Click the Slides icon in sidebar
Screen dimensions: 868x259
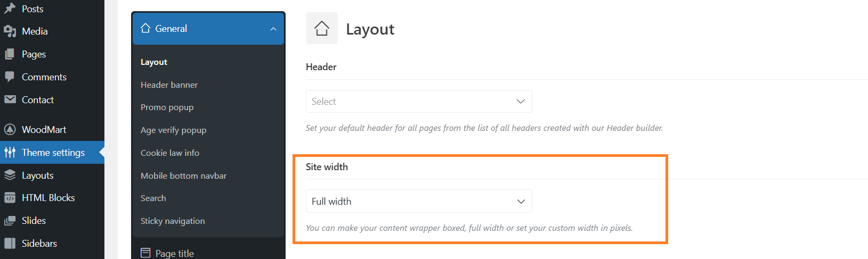(10, 221)
